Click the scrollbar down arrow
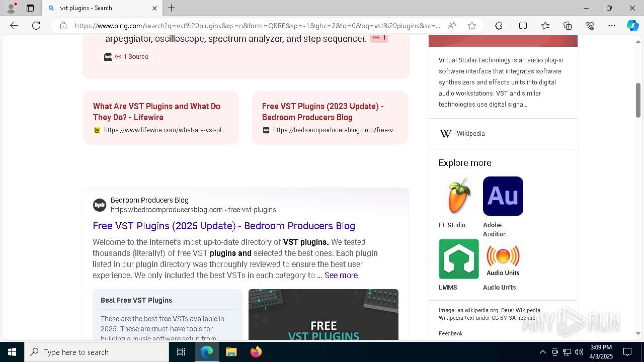The image size is (644, 362). pos(638,333)
